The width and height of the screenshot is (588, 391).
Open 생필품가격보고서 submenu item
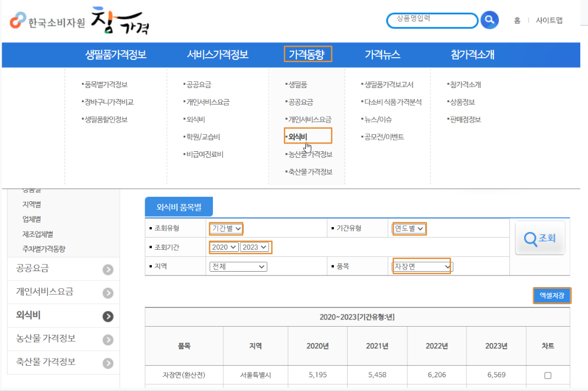pyautogui.click(x=388, y=85)
